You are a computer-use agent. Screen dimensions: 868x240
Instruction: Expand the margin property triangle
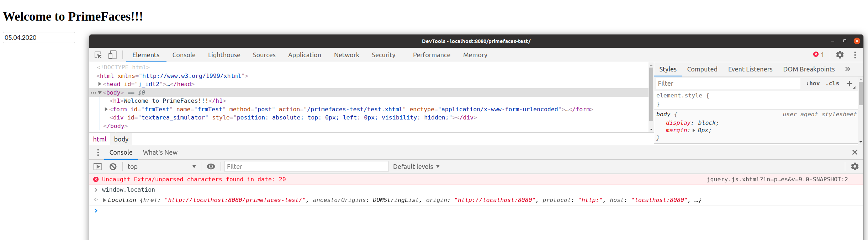click(694, 130)
